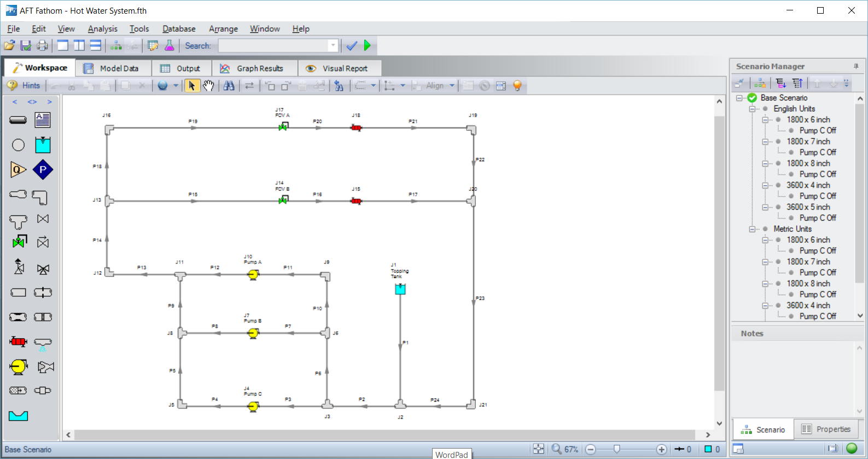
Task: Toggle the Hints lightbulb icon
Action: 517,85
